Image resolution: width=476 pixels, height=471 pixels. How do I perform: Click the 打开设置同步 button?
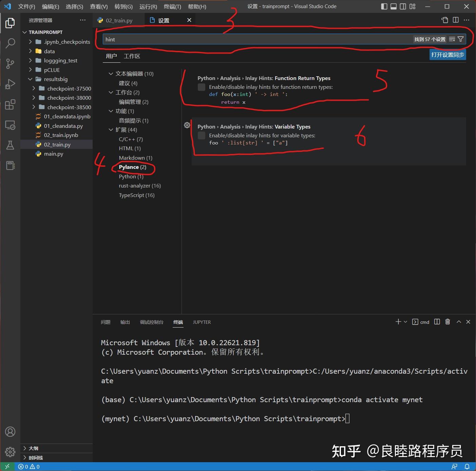(448, 54)
